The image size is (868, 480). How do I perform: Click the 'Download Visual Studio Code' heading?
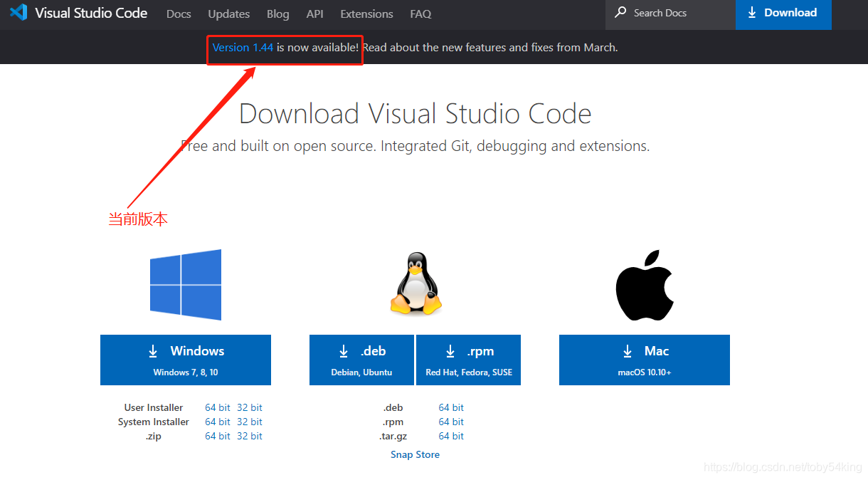pyautogui.click(x=416, y=114)
